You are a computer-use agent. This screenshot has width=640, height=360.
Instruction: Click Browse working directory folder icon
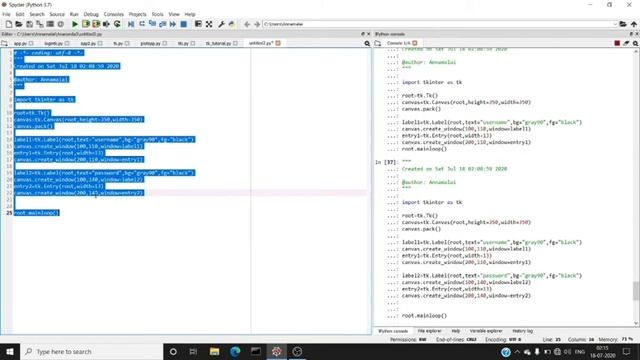click(x=623, y=24)
